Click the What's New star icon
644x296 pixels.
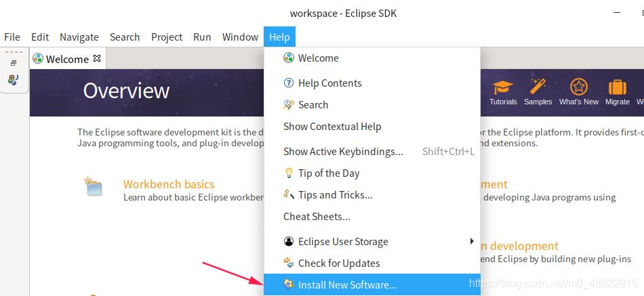578,88
